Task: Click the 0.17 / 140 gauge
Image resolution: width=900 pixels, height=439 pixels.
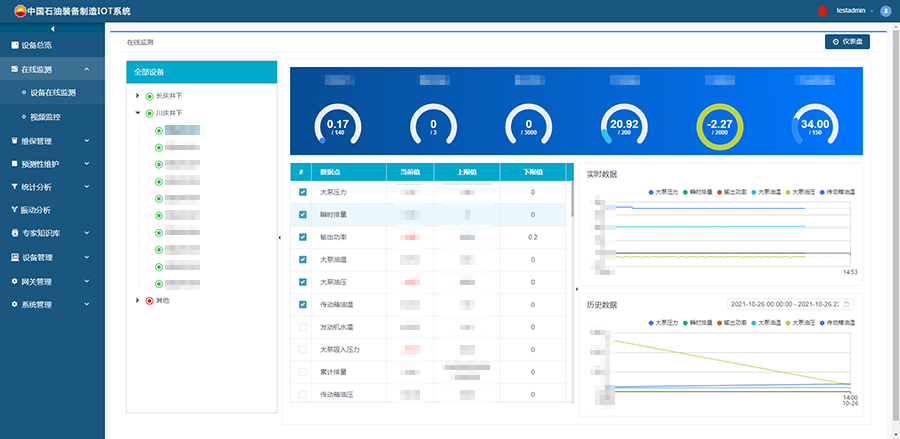Action: (x=338, y=127)
